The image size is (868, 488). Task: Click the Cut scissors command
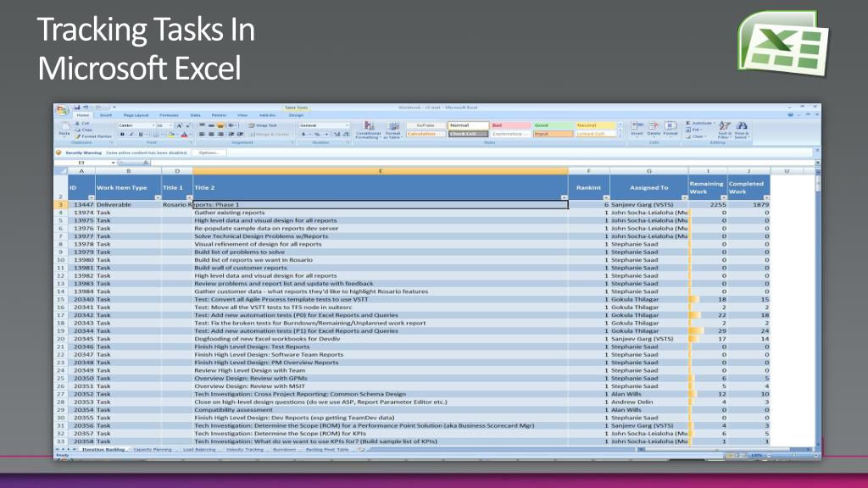(x=83, y=124)
